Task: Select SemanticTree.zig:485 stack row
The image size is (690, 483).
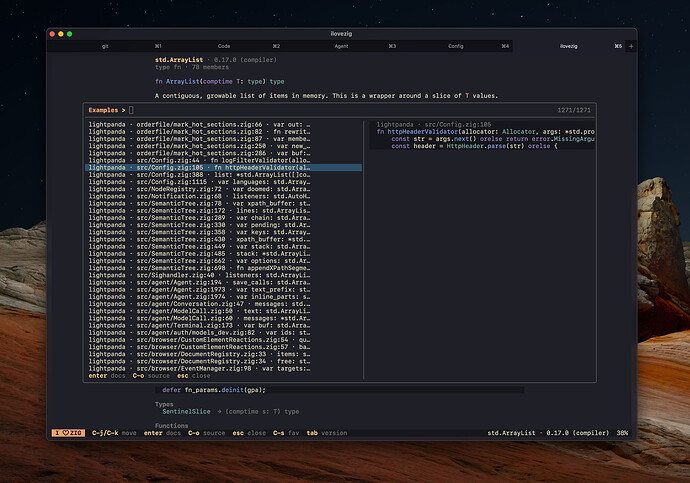Action: (x=224, y=254)
